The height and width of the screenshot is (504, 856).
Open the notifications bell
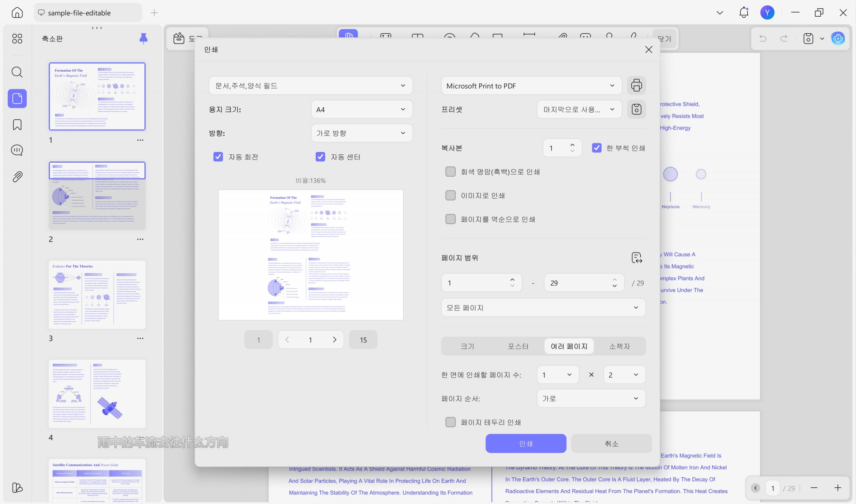tap(743, 13)
